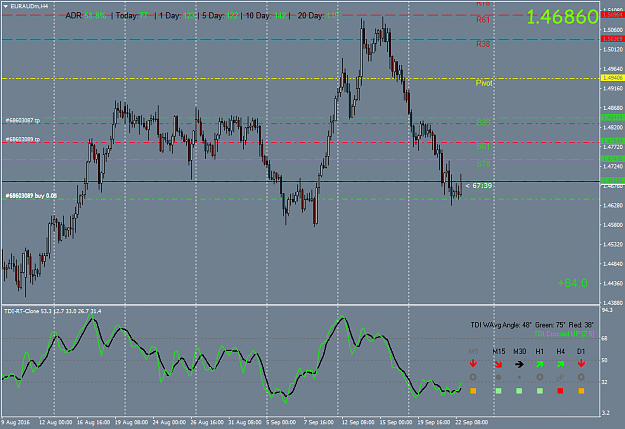Click the light green square in H1 column
Screen dimensions: 625x429
pyautogui.click(x=540, y=391)
